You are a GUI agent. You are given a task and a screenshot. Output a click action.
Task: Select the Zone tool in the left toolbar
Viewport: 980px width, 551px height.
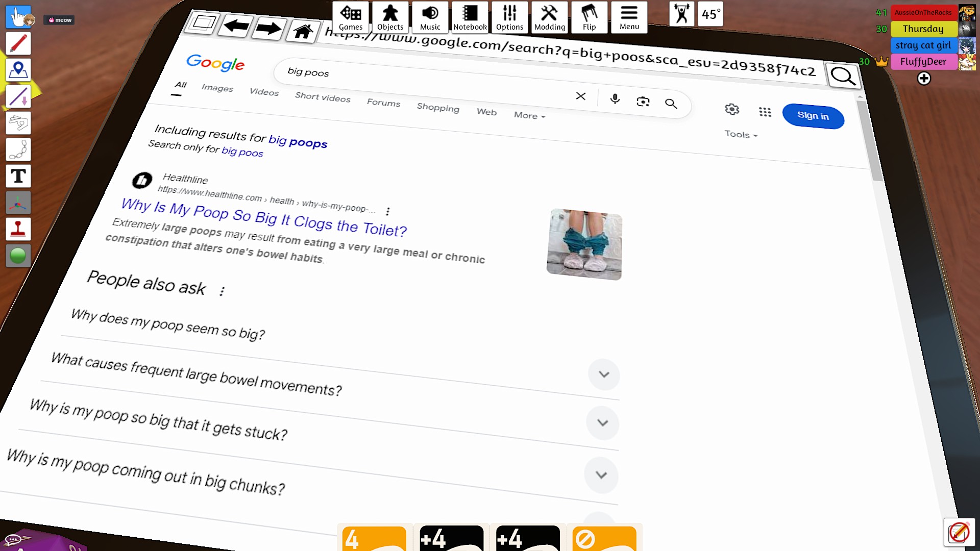[18, 70]
